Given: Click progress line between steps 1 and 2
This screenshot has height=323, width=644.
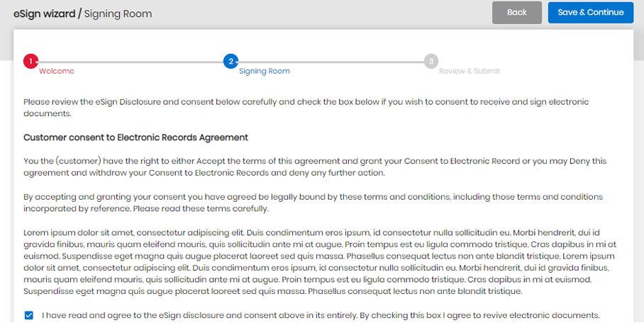Looking at the screenshot, I should 131,62.
